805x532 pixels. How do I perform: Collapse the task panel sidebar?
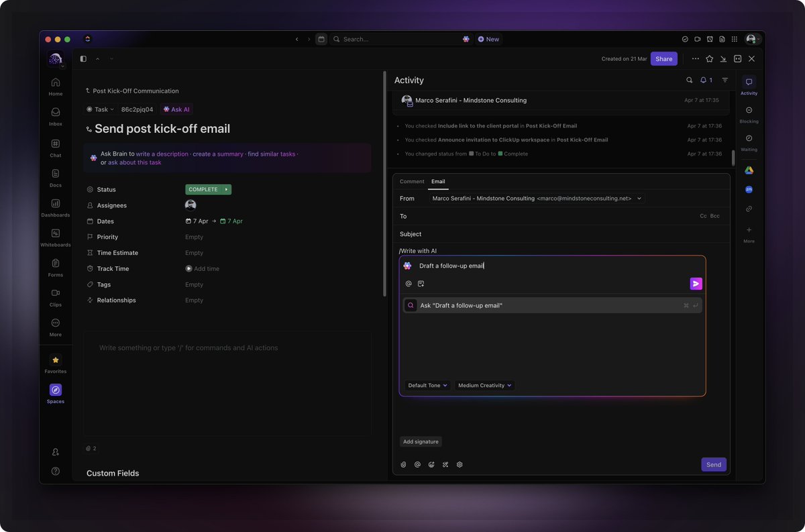(83, 58)
